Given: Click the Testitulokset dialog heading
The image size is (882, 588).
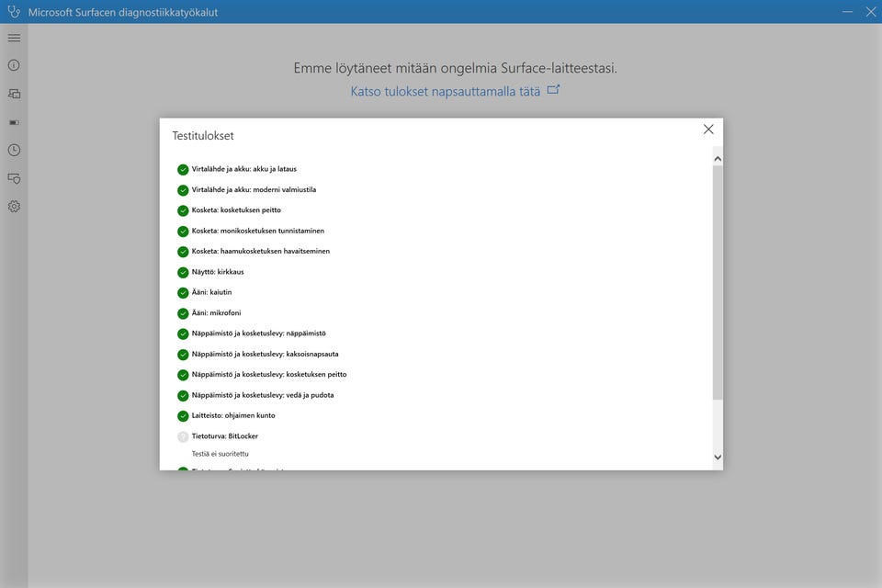Looking at the screenshot, I should (202, 136).
